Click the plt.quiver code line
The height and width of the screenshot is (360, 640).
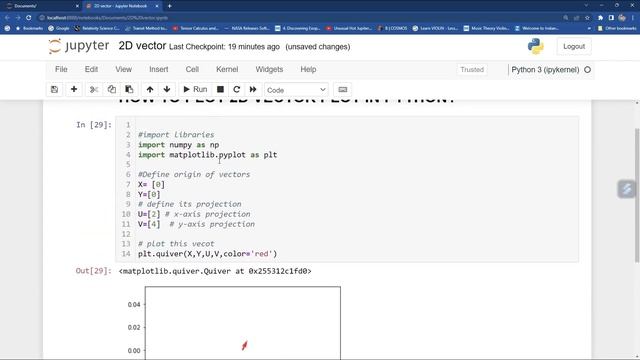click(x=207, y=254)
